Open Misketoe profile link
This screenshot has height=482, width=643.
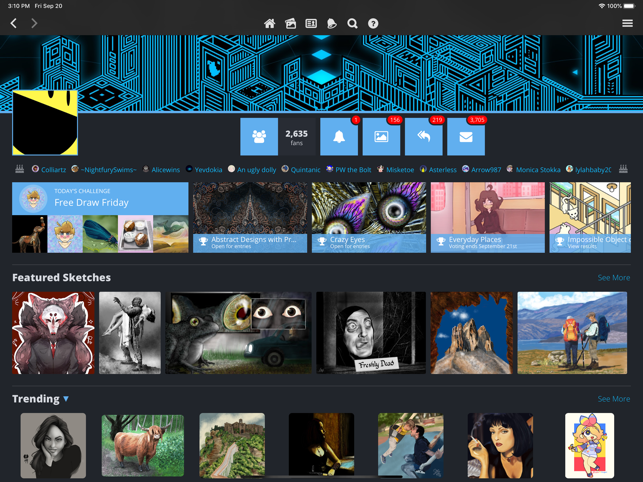(x=396, y=169)
